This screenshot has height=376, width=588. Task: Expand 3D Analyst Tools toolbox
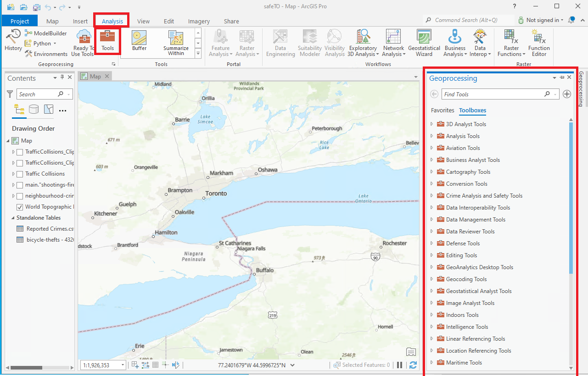(431, 124)
